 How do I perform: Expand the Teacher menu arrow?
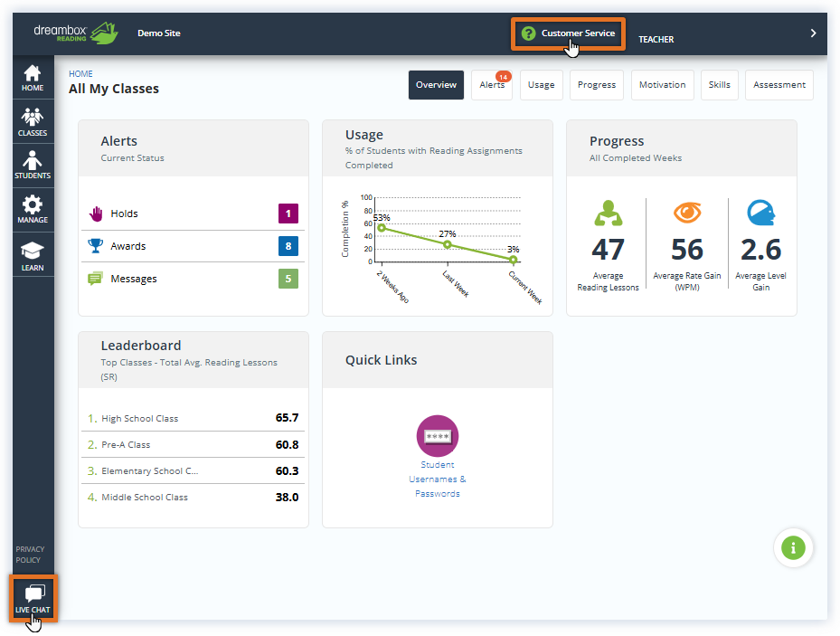tap(813, 33)
